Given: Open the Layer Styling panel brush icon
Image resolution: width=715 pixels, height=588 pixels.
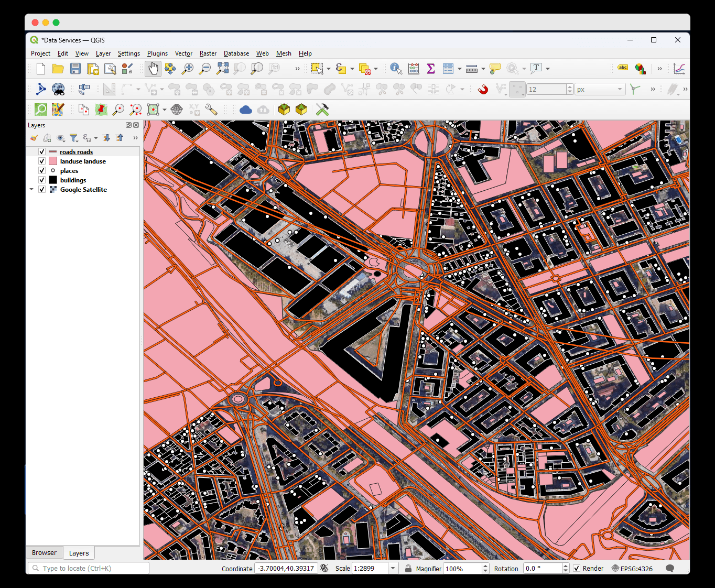Looking at the screenshot, I should (34, 138).
